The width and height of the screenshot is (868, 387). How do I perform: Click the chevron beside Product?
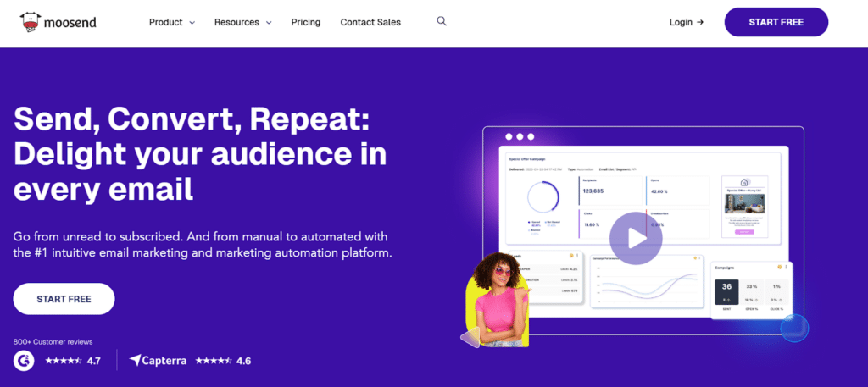[x=192, y=23]
